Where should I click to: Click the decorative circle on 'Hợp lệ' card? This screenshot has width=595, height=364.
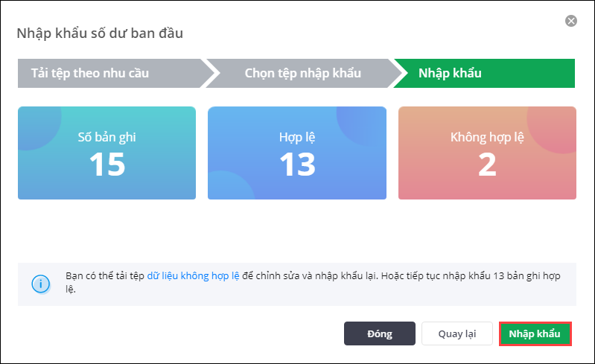(363, 121)
